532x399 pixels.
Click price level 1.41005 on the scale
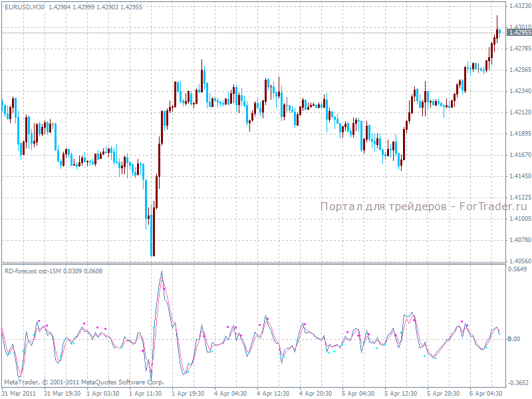[x=520, y=219]
